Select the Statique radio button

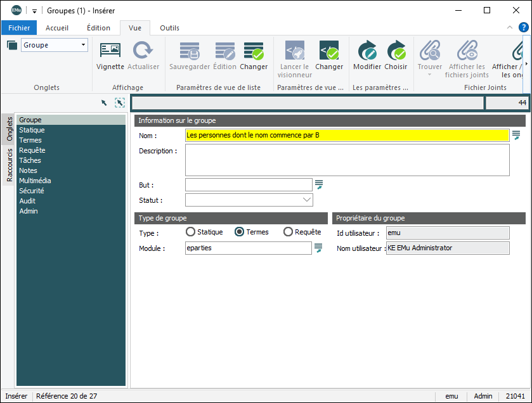pos(190,232)
